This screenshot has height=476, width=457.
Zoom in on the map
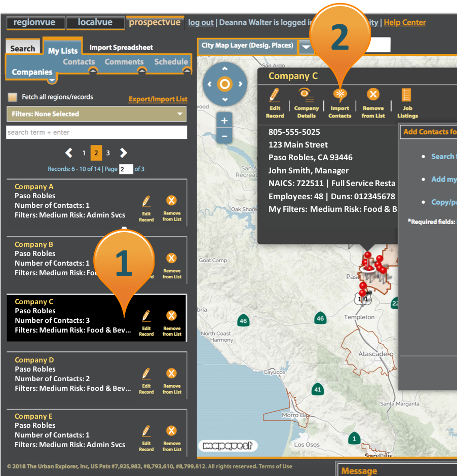coord(224,121)
